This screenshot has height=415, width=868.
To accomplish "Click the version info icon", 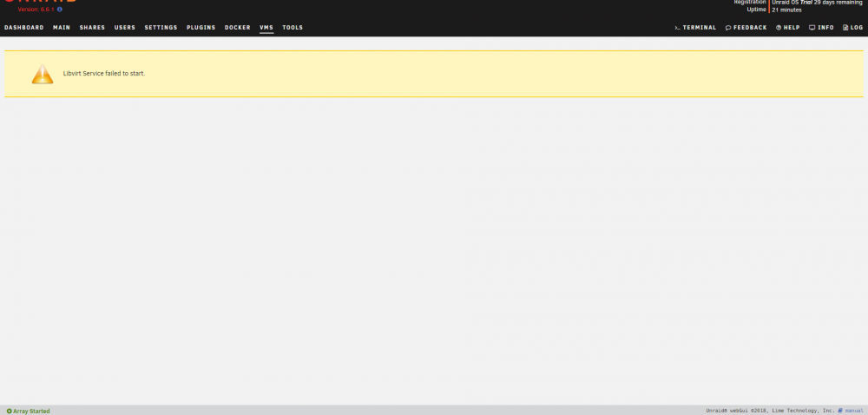I will coord(60,10).
